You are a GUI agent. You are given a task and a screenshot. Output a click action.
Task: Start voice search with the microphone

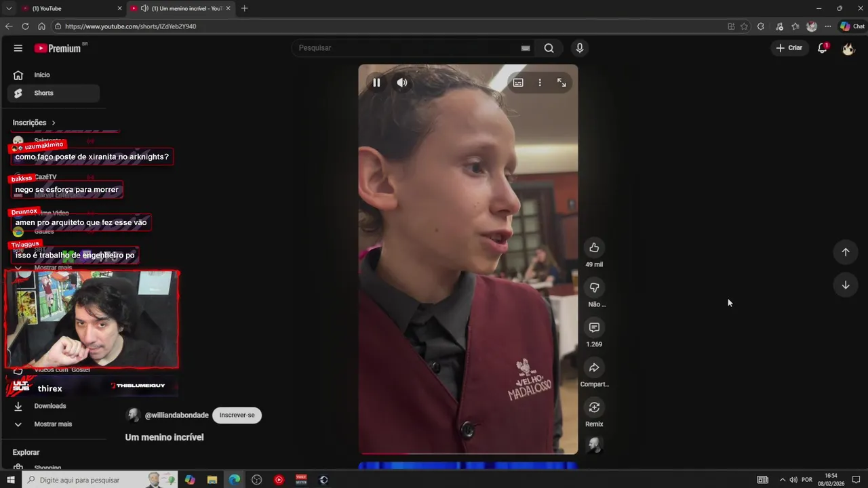(579, 48)
